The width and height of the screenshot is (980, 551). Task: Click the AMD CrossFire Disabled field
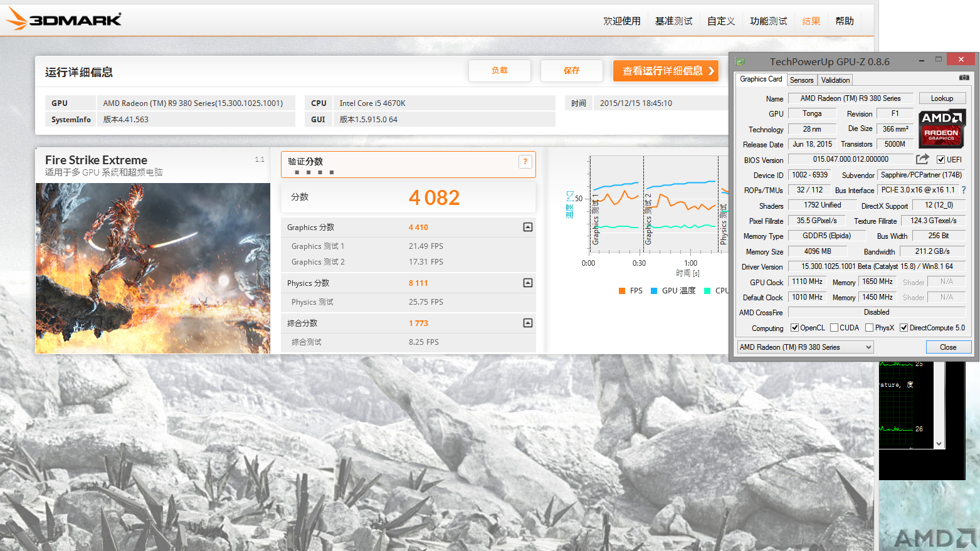tap(877, 312)
